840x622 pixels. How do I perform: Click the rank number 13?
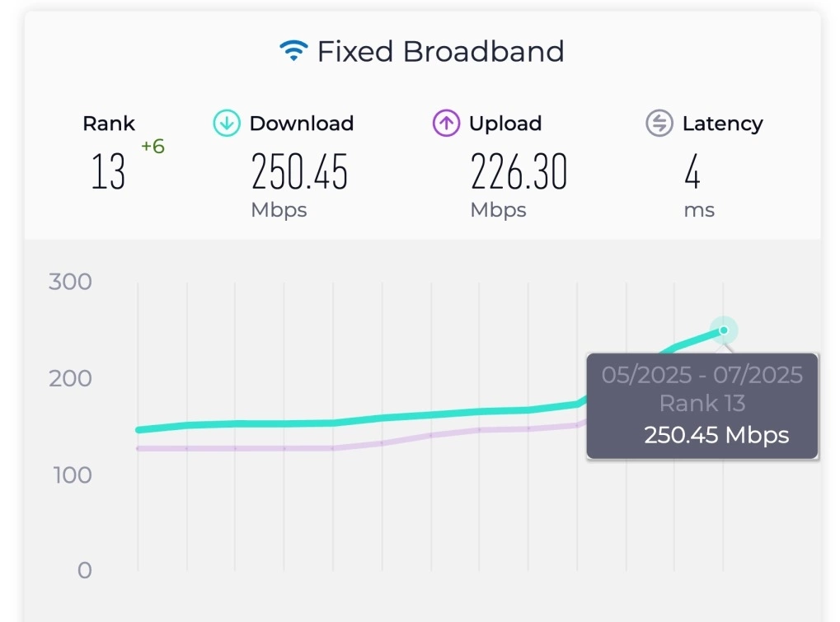pos(109,172)
